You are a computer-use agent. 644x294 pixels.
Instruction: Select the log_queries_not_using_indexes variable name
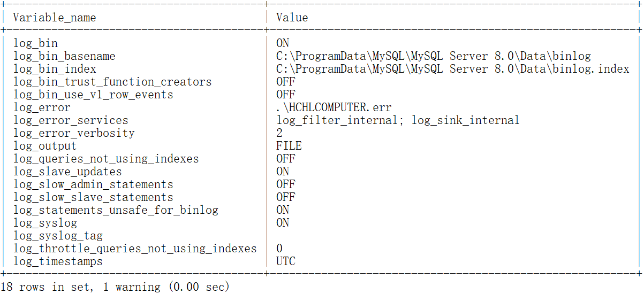[x=106, y=159]
